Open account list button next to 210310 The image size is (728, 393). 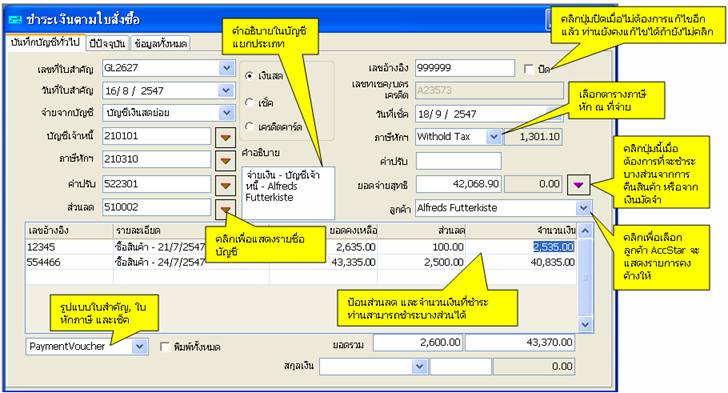(226, 161)
